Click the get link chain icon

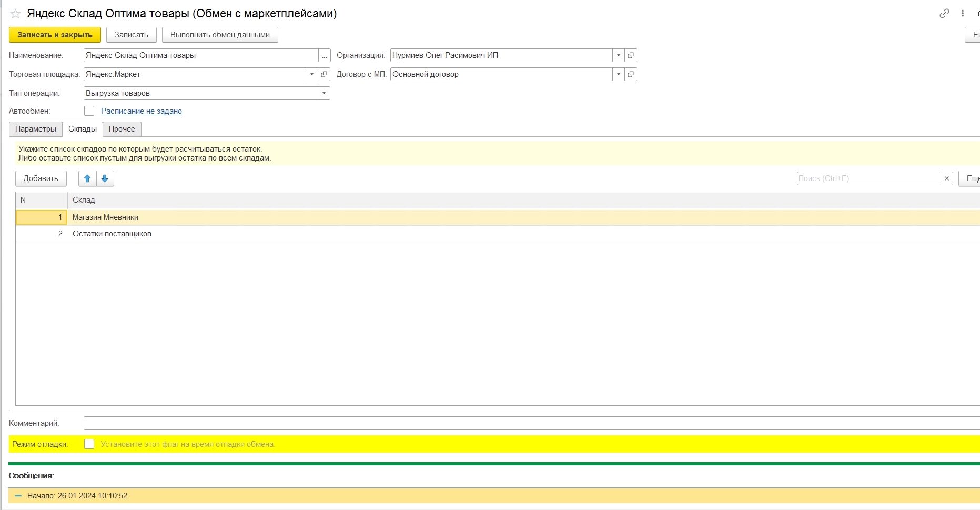(x=944, y=14)
